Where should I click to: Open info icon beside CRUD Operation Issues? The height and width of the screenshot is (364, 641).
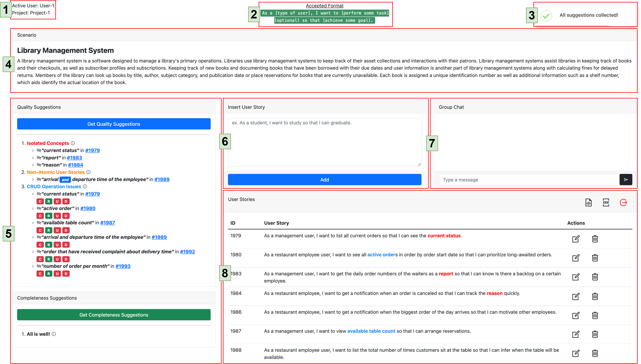[85, 187]
